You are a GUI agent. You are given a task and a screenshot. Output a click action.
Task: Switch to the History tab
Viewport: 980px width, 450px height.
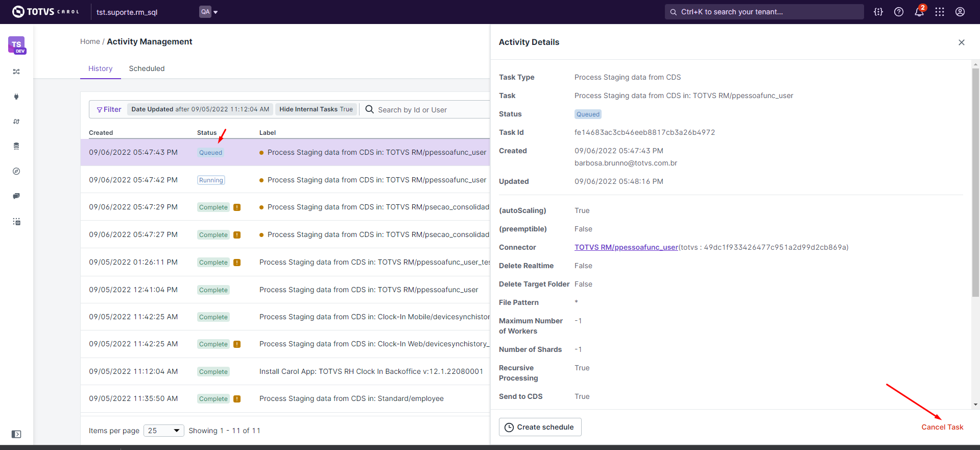[x=101, y=68]
